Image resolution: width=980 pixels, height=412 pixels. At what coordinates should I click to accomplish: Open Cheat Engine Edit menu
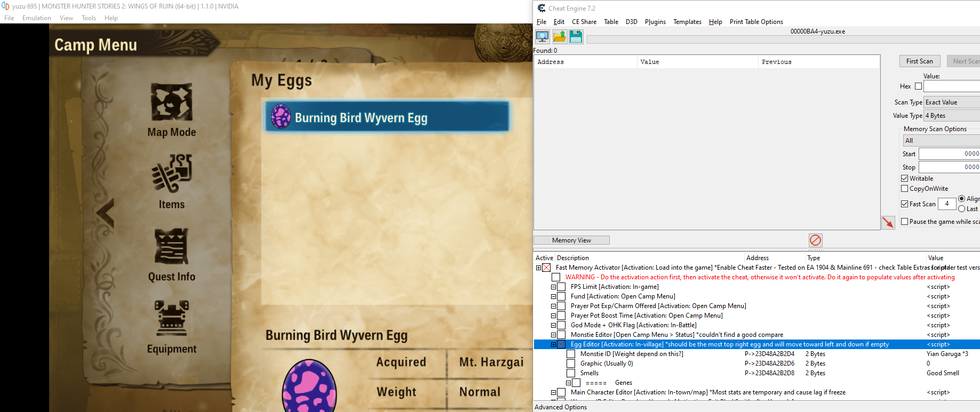[x=559, y=22]
